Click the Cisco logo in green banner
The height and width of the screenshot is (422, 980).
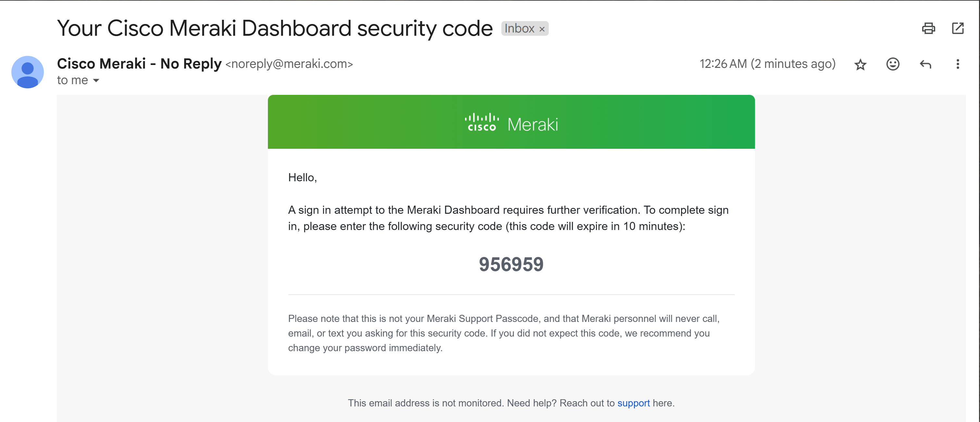pyautogui.click(x=482, y=122)
